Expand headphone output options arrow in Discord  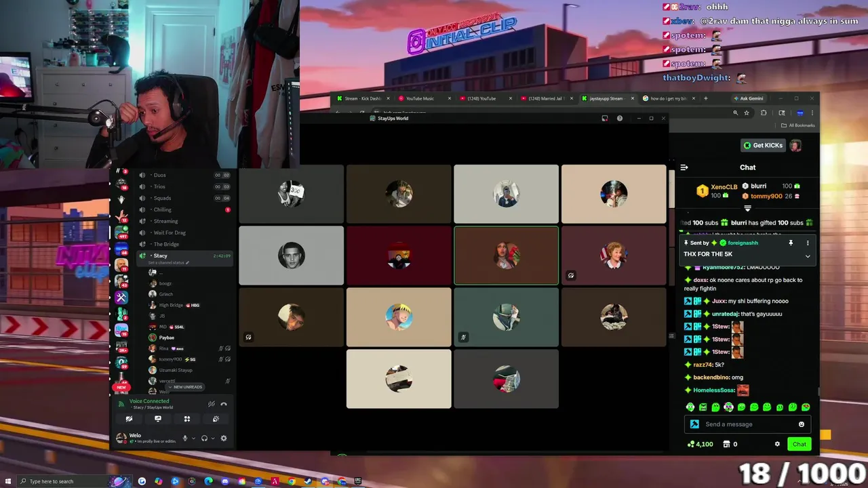tap(213, 439)
